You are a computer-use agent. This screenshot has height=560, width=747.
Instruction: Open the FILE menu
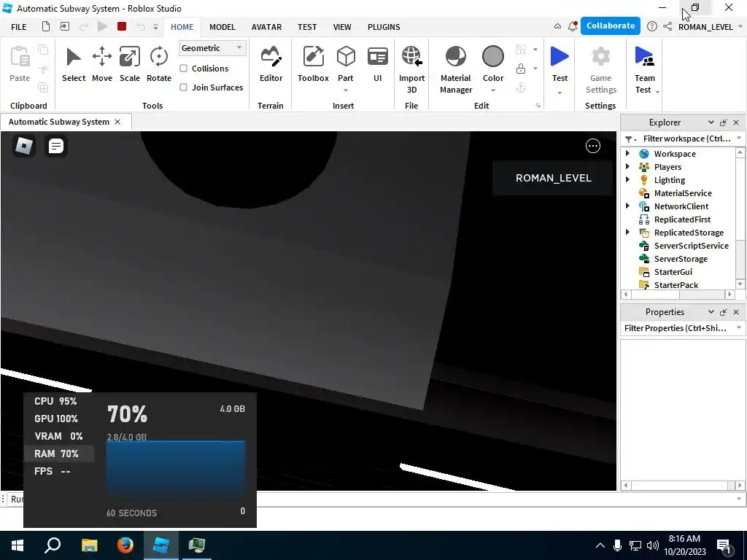point(18,27)
